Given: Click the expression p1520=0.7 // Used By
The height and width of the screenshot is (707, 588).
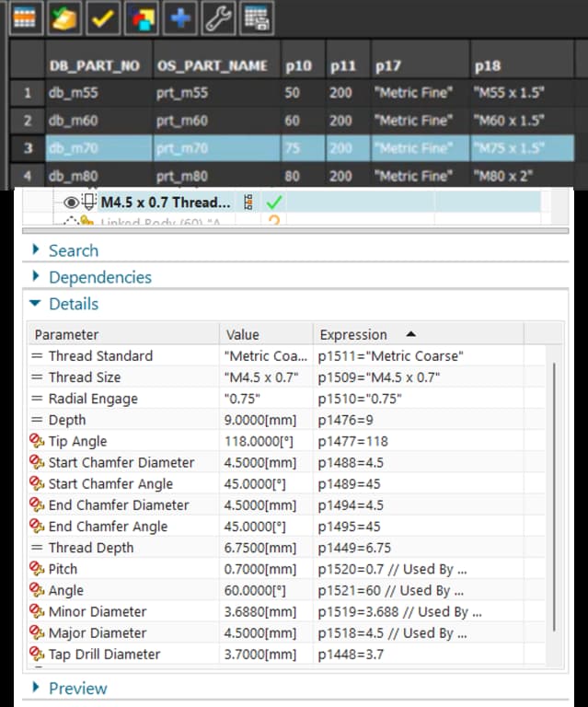Looking at the screenshot, I should tap(392, 569).
